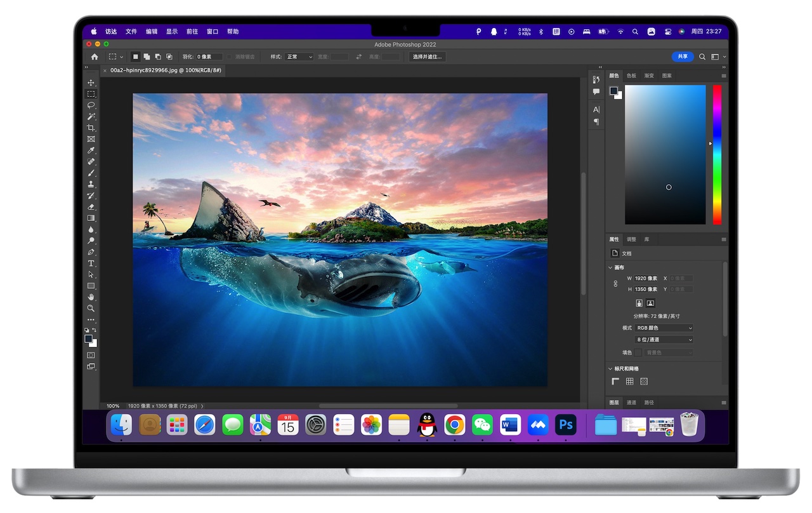Toggle the width-height link icon
Viewport: 812px width, 513px height.
pos(615,284)
